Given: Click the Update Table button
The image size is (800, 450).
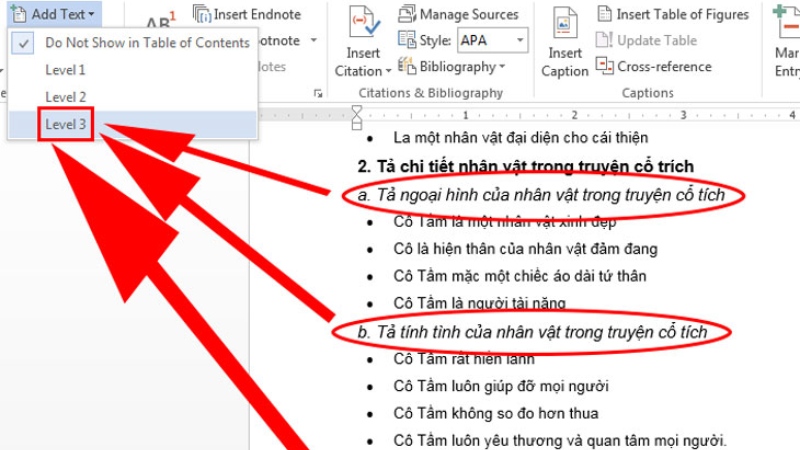Looking at the screenshot, I should [647, 41].
